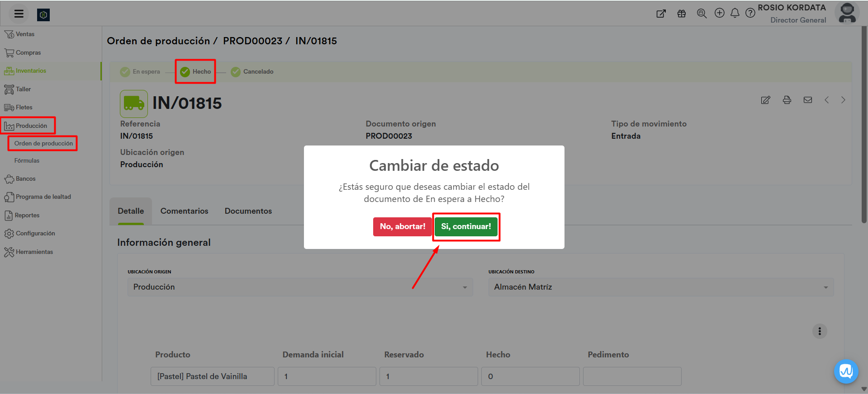Click the print document icon
This screenshot has height=394, width=868.
tap(787, 100)
